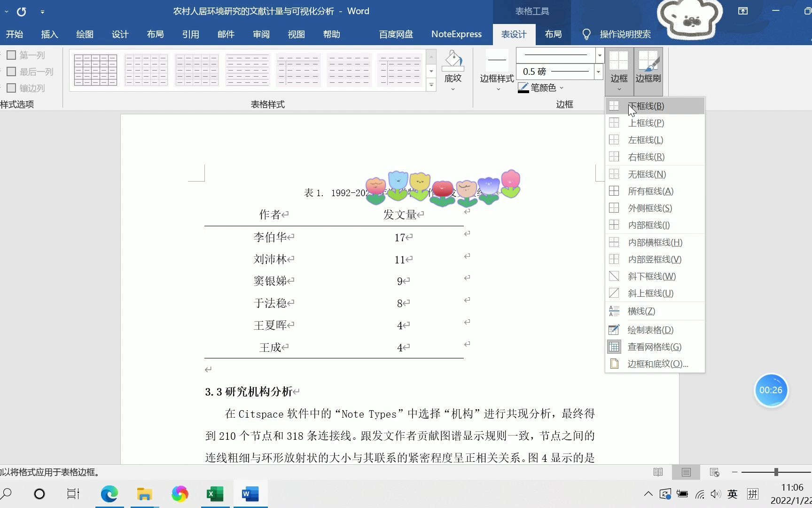
Task: Apply 所有框线 to the table
Action: coord(650,191)
